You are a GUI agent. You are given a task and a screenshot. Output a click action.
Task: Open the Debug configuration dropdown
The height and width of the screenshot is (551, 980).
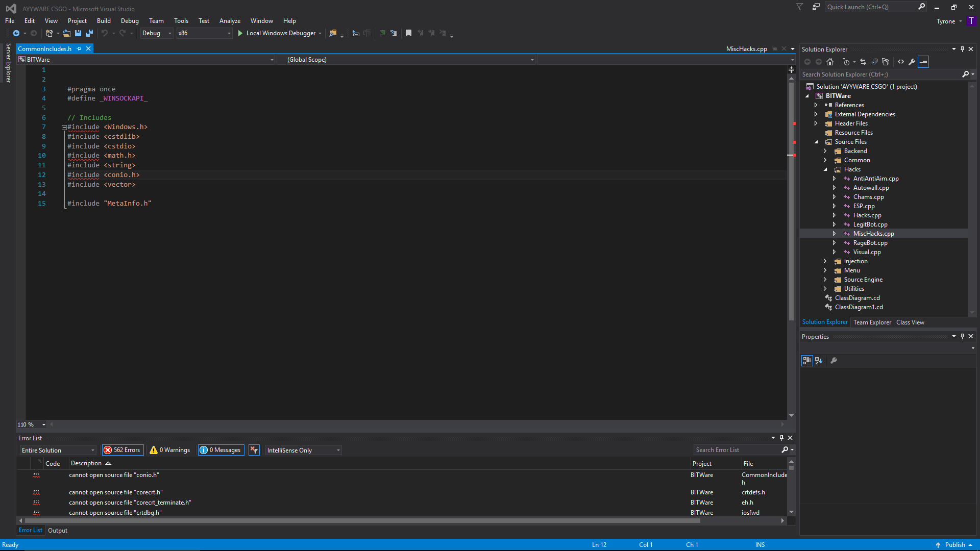157,33
